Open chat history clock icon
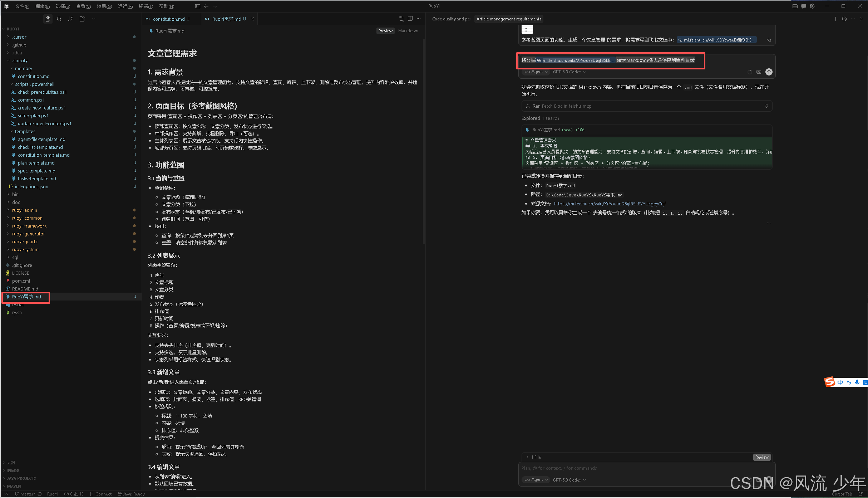 tap(844, 19)
